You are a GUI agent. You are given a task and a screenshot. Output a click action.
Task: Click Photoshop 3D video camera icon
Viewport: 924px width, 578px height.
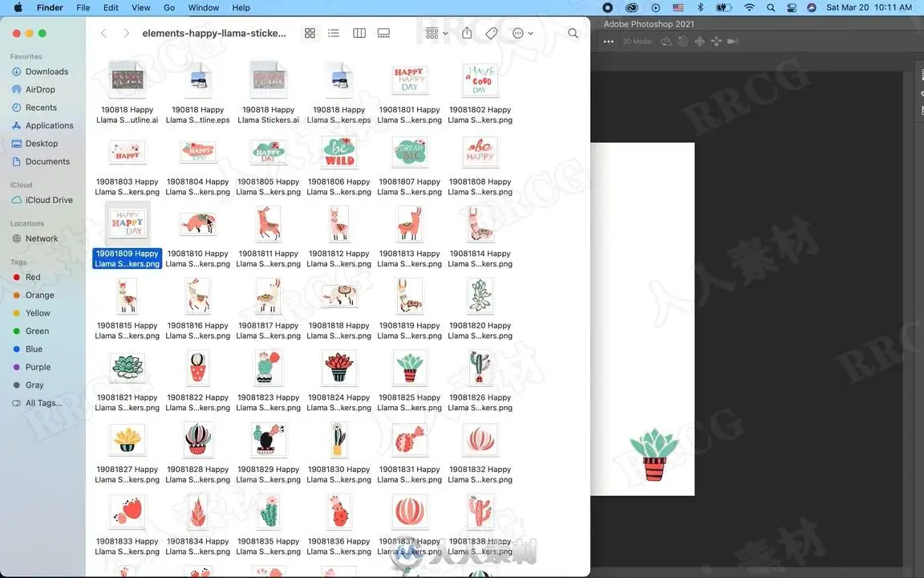point(732,41)
